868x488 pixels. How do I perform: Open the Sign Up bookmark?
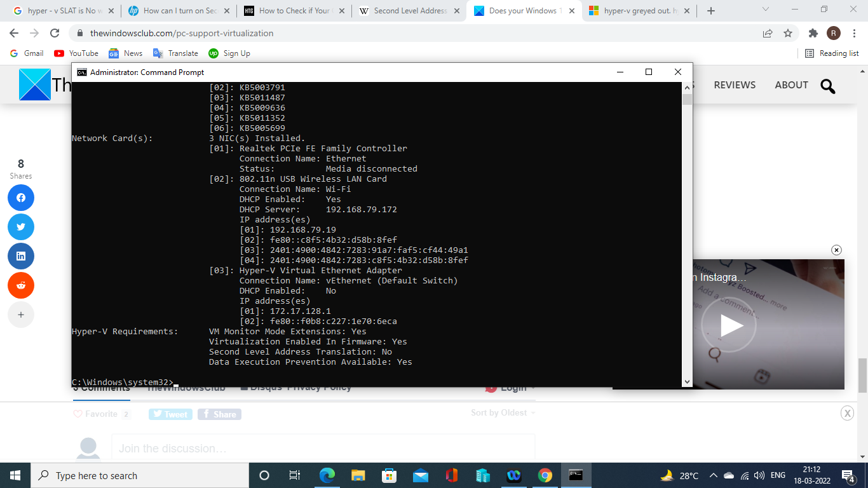click(229, 53)
